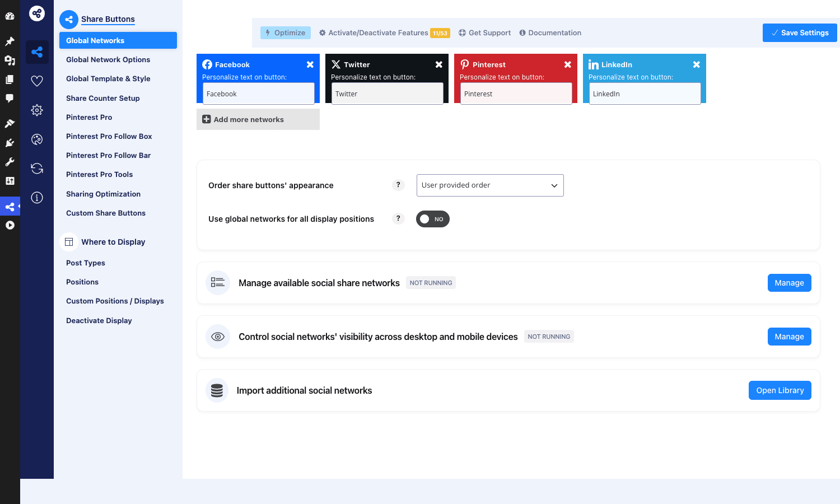Image resolution: width=840 pixels, height=504 pixels.
Task: Click Get Support link
Action: (x=485, y=32)
